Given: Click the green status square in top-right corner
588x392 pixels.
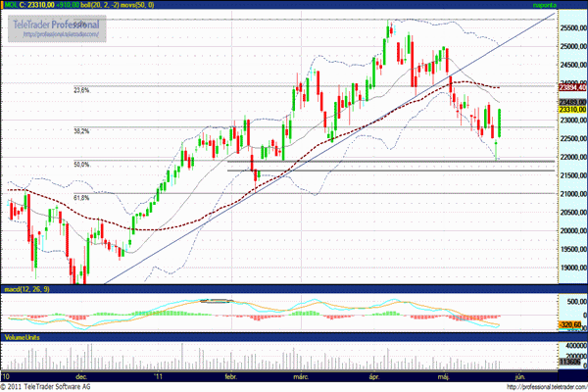Looking at the screenshot, I should tap(582, 6).
